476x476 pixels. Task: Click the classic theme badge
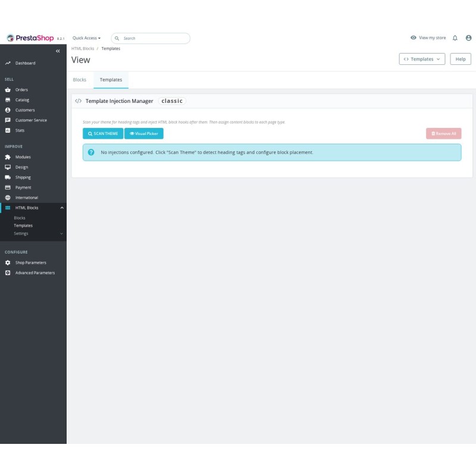[172, 101]
